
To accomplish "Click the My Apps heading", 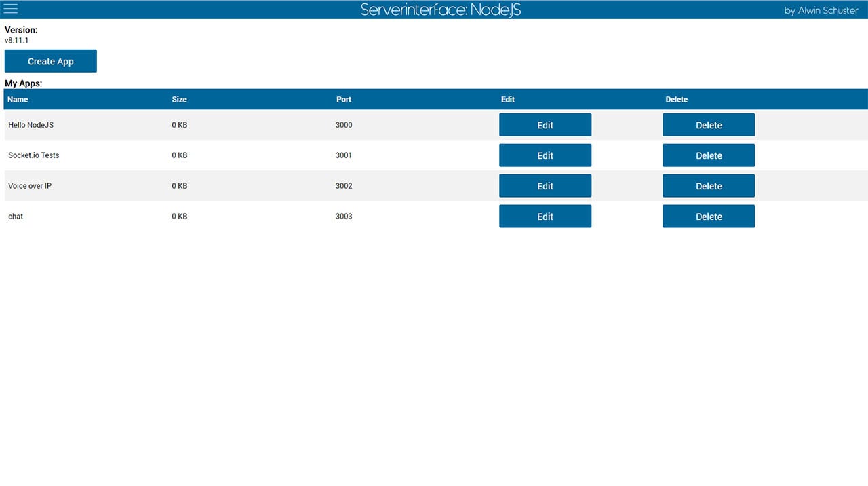I will tap(24, 83).
